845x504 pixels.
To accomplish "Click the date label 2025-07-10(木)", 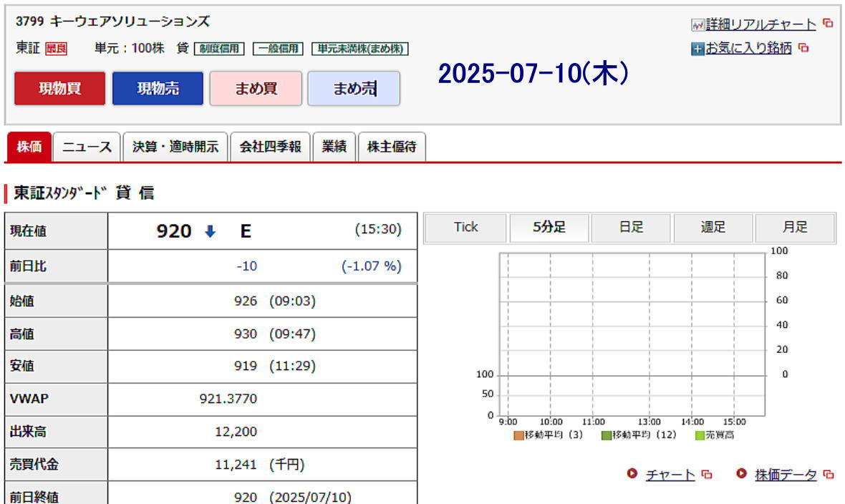I will 533,73.
